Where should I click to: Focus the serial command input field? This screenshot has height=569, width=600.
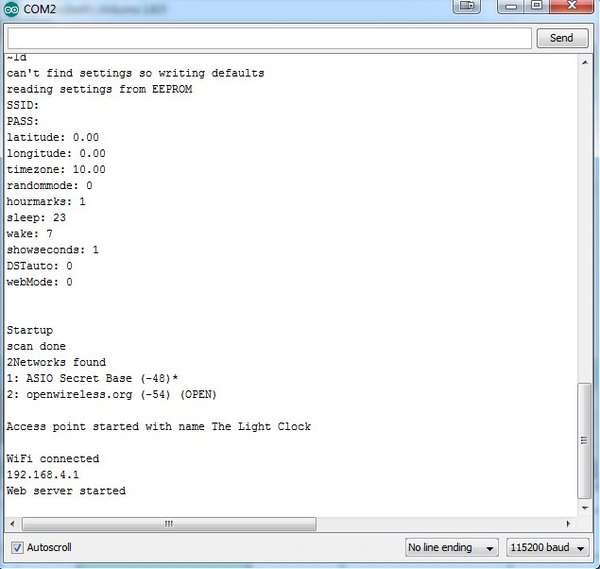pyautogui.click(x=269, y=38)
